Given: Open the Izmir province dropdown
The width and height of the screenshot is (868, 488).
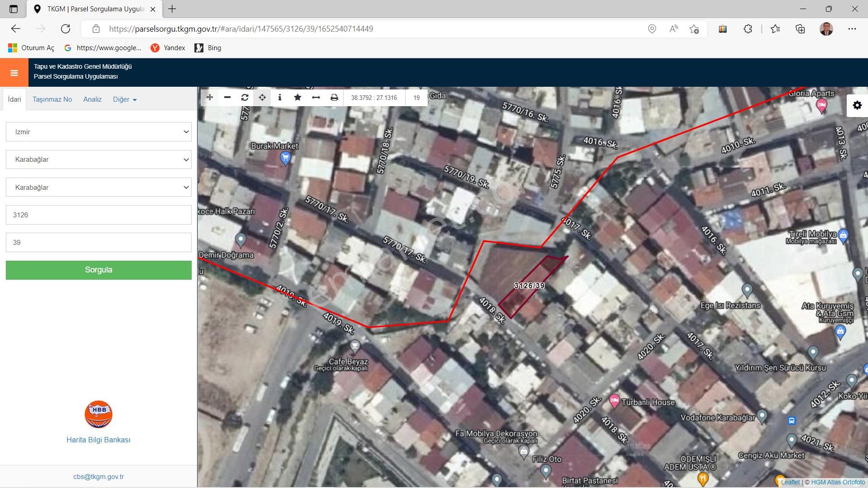Looking at the screenshot, I should coord(99,132).
